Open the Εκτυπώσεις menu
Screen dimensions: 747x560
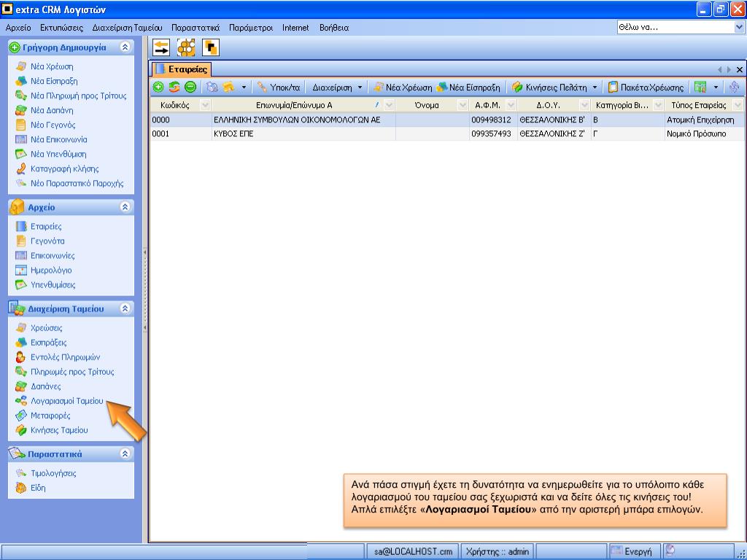(x=61, y=28)
